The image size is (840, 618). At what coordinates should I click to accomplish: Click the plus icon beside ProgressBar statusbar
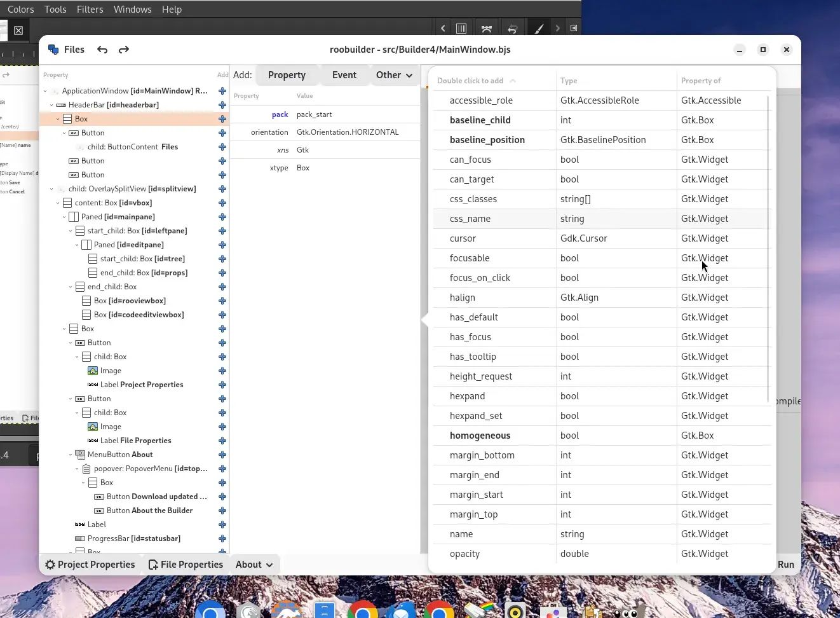point(222,538)
